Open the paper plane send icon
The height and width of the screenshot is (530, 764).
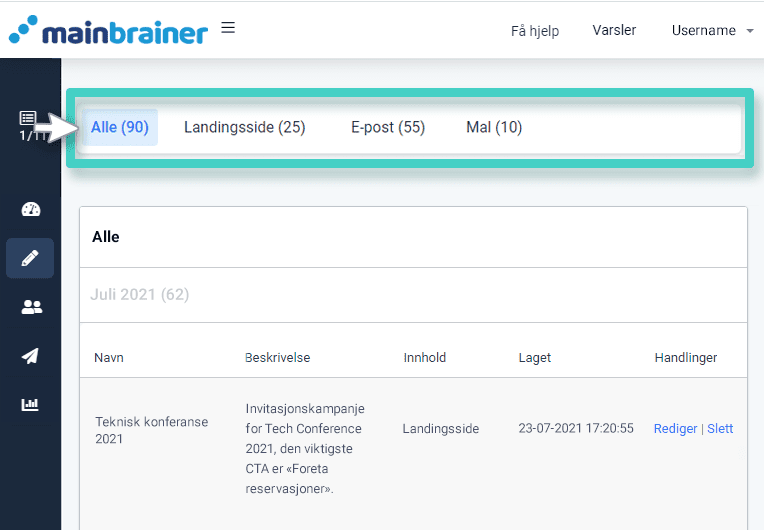[30, 356]
